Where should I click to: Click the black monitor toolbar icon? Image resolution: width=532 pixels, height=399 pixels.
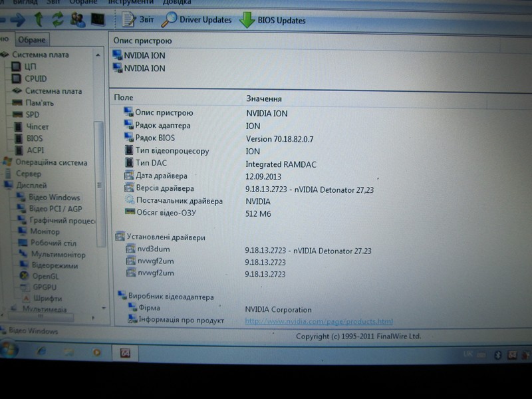(98, 19)
